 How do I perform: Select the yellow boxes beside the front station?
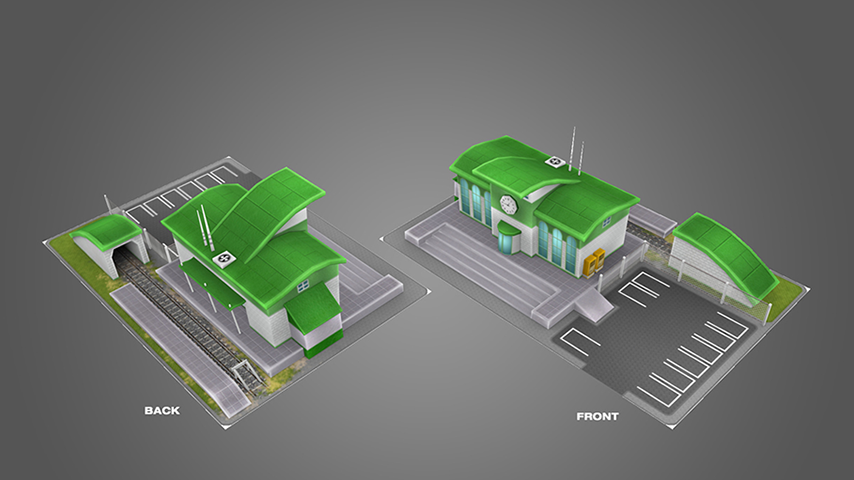click(595, 263)
